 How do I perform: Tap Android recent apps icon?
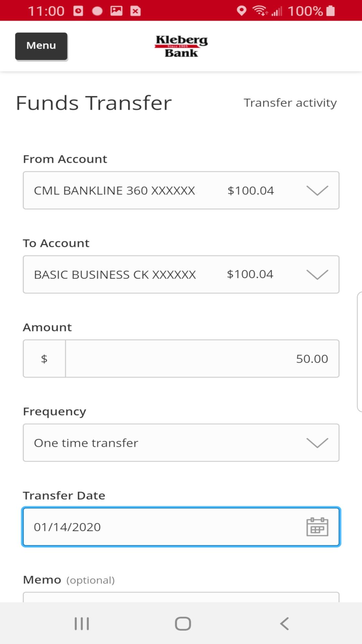click(x=82, y=624)
